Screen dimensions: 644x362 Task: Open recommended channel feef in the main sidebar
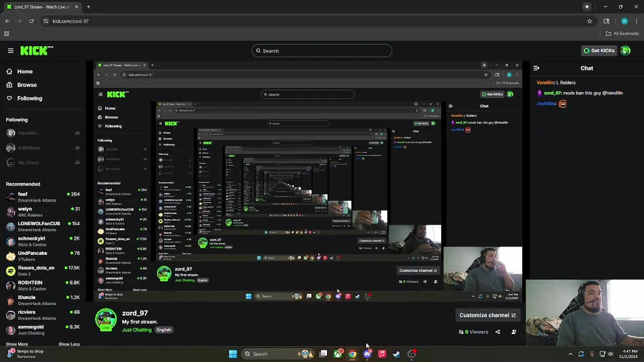pyautogui.click(x=43, y=197)
